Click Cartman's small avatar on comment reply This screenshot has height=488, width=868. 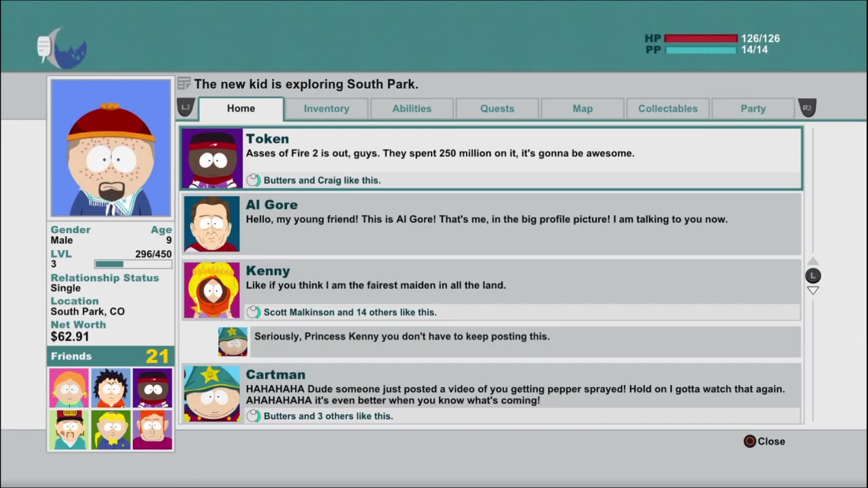[233, 342]
